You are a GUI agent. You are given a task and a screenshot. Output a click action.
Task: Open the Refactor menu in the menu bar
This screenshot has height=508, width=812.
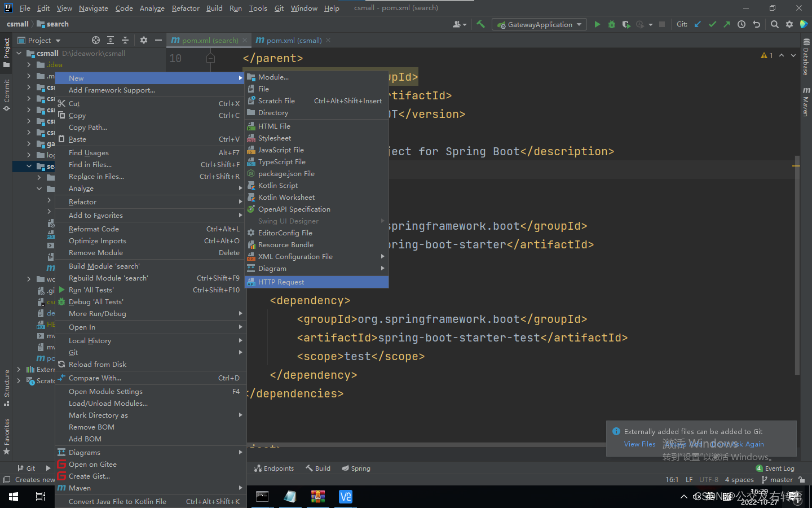[x=186, y=8]
